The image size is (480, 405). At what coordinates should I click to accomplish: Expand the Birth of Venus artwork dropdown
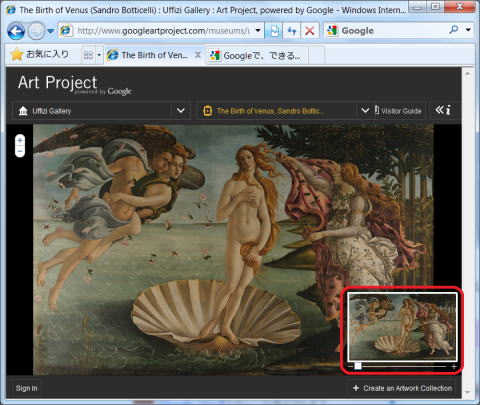tap(365, 110)
